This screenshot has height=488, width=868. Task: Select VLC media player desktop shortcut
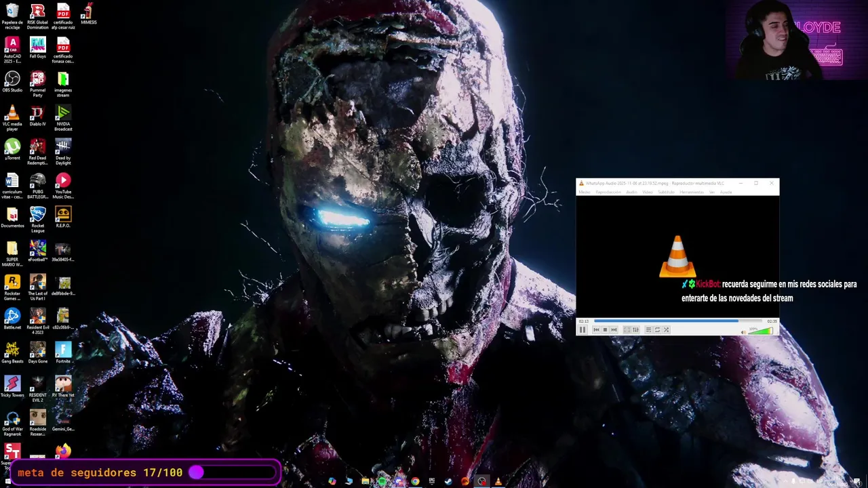tap(12, 118)
